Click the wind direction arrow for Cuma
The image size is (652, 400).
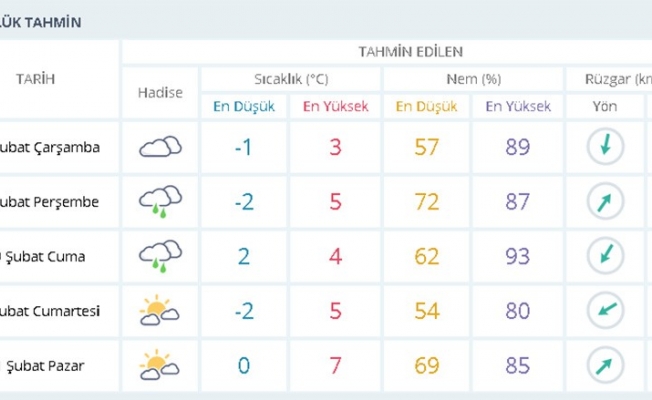point(605,256)
